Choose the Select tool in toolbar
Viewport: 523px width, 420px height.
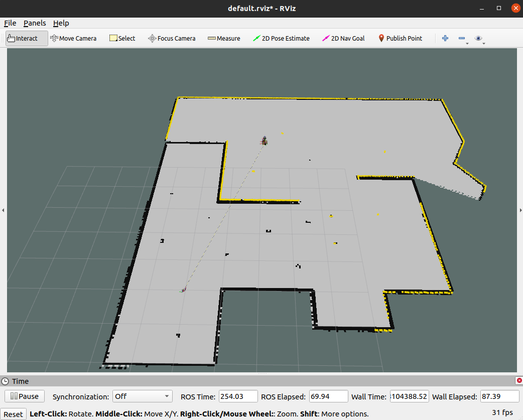[x=122, y=39]
